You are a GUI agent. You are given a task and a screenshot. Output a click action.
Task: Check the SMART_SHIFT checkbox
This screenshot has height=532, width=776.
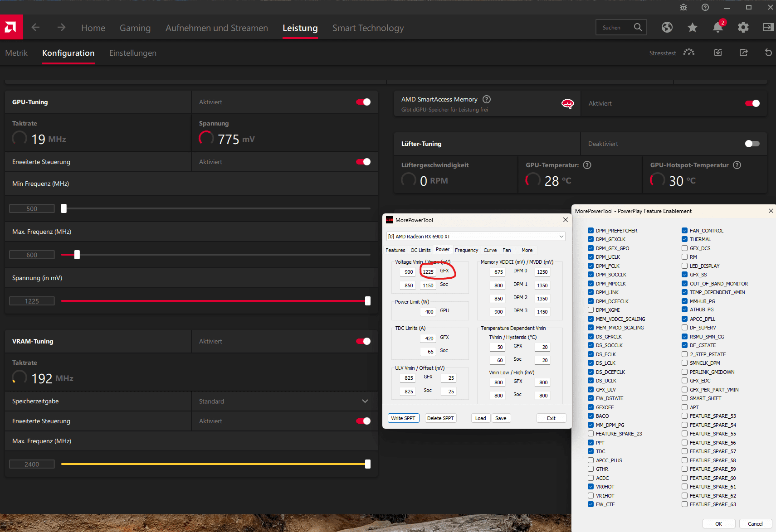[x=684, y=398]
